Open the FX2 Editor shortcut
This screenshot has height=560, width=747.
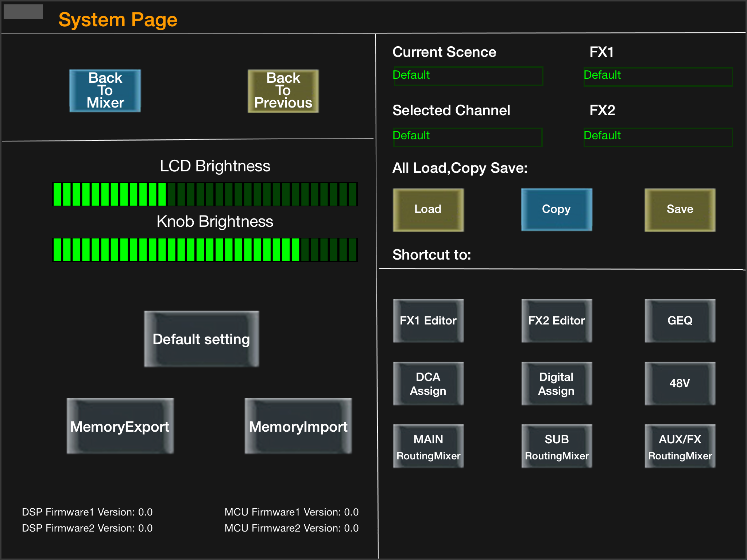pyautogui.click(x=557, y=321)
